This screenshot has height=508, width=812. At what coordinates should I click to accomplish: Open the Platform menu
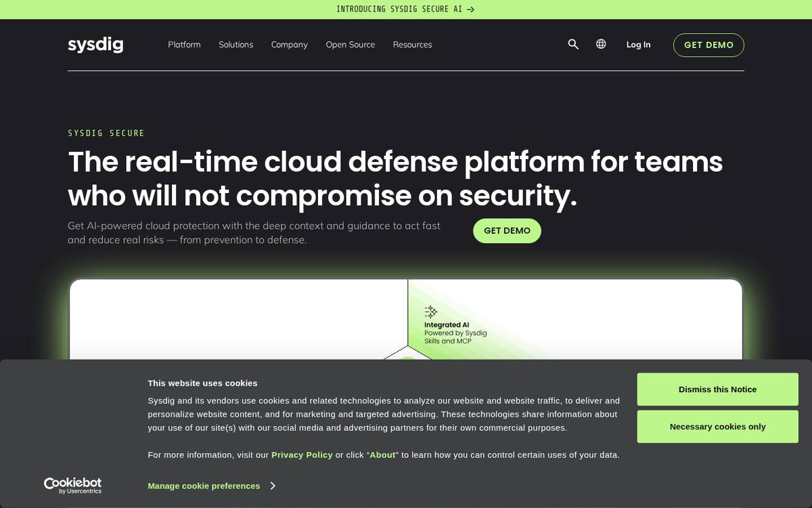click(184, 45)
